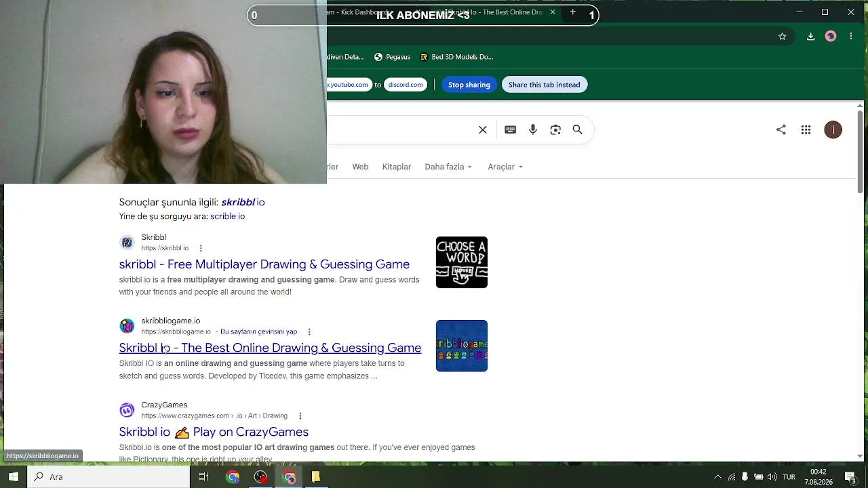
Task: Open Skribbl io Play on CrazyGames result
Action: click(x=214, y=432)
